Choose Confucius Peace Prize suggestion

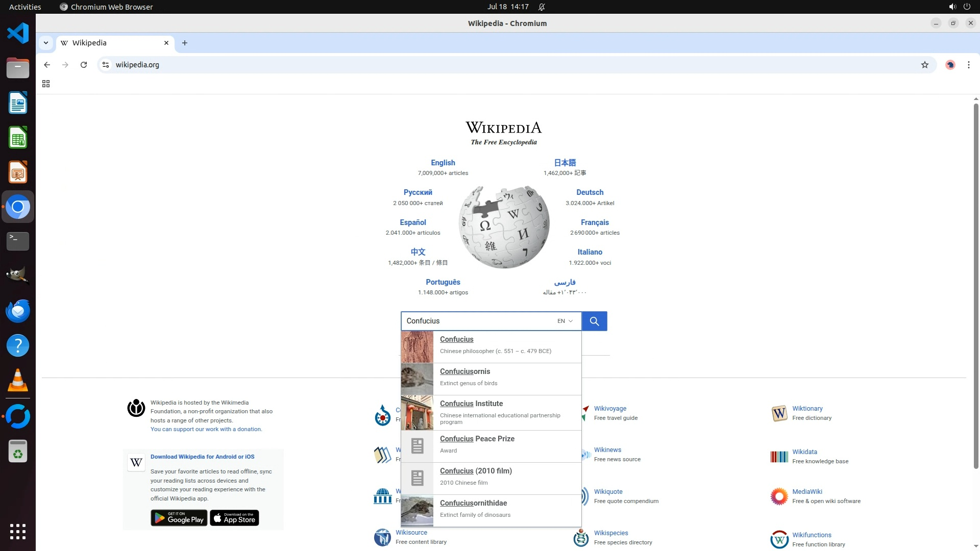tap(491, 445)
